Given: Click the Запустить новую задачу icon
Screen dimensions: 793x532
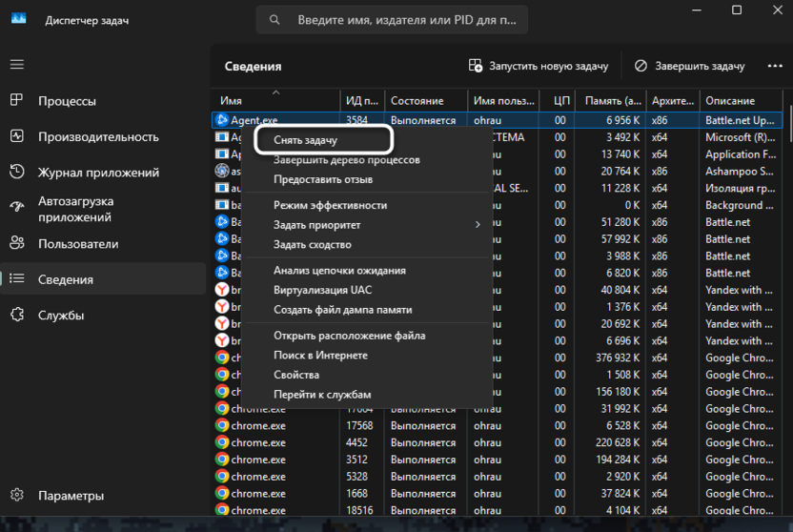Looking at the screenshot, I should (x=476, y=66).
